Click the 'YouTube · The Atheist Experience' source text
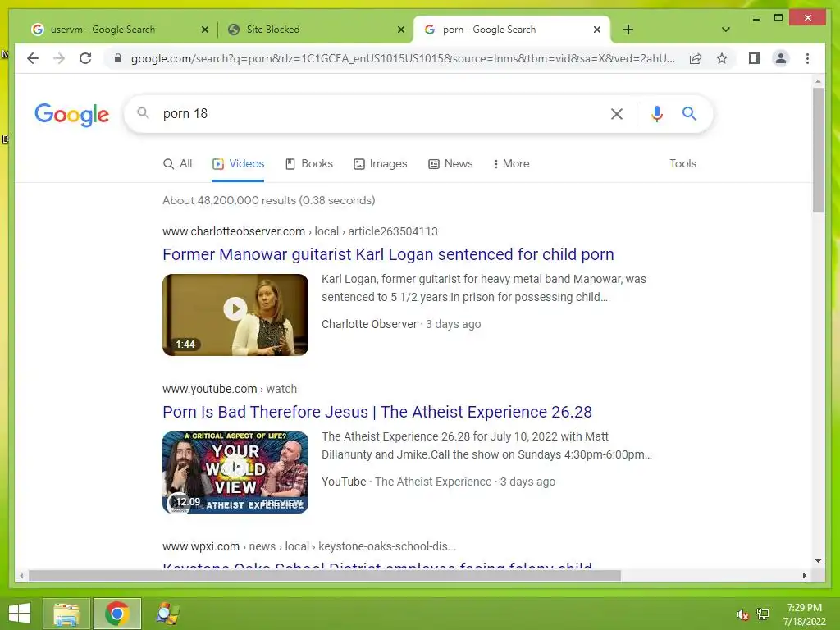Screen dimensions: 840x630 (x=406, y=482)
